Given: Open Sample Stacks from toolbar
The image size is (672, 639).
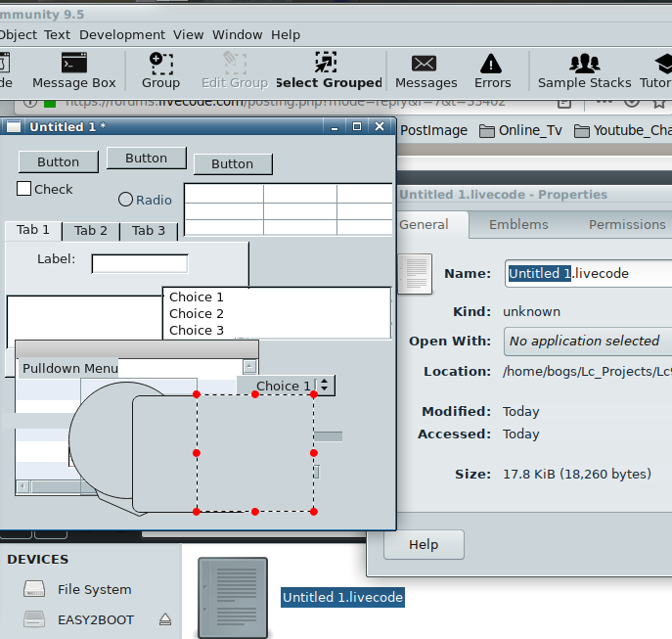Looking at the screenshot, I should click(x=584, y=64).
